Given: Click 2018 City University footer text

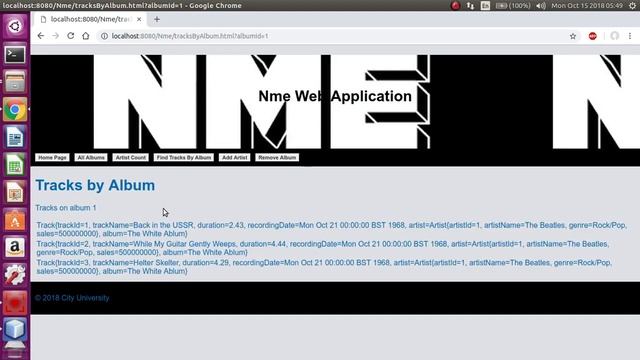Looking at the screenshot, I should [72, 298].
